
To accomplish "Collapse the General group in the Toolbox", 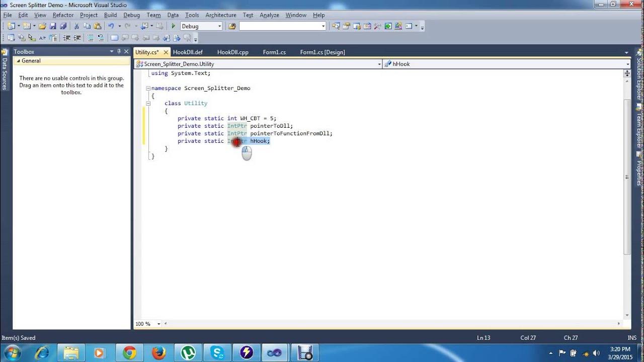I will pyautogui.click(x=18, y=61).
